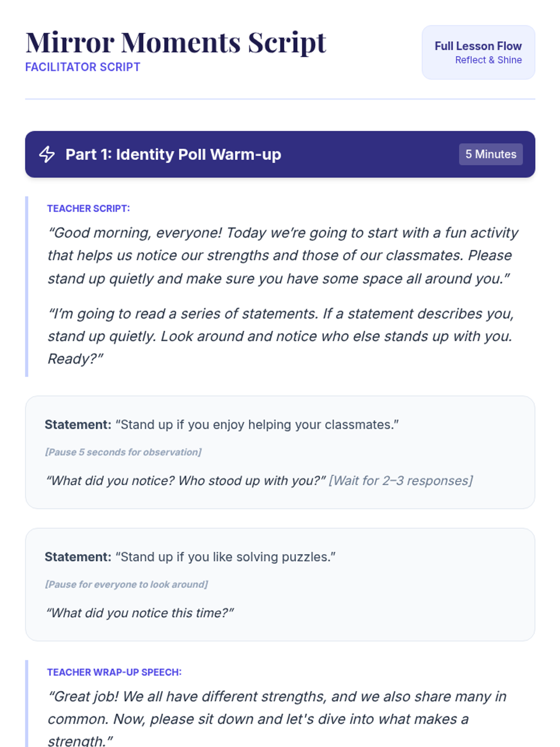Click the "Pause for everyone to look around" note

point(126,585)
